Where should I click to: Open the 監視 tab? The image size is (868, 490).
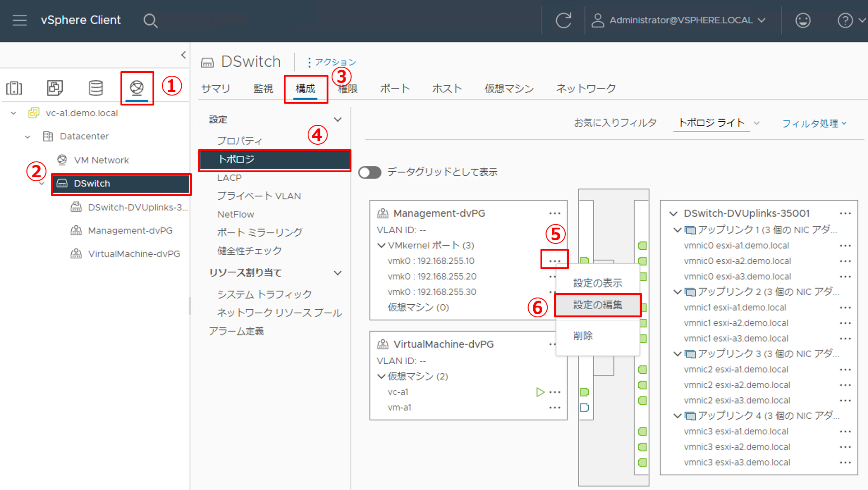(x=263, y=89)
